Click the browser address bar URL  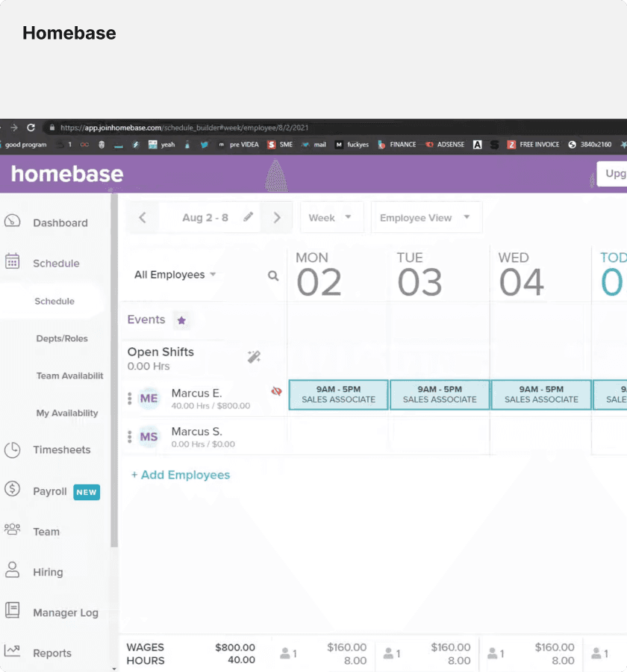tap(184, 127)
